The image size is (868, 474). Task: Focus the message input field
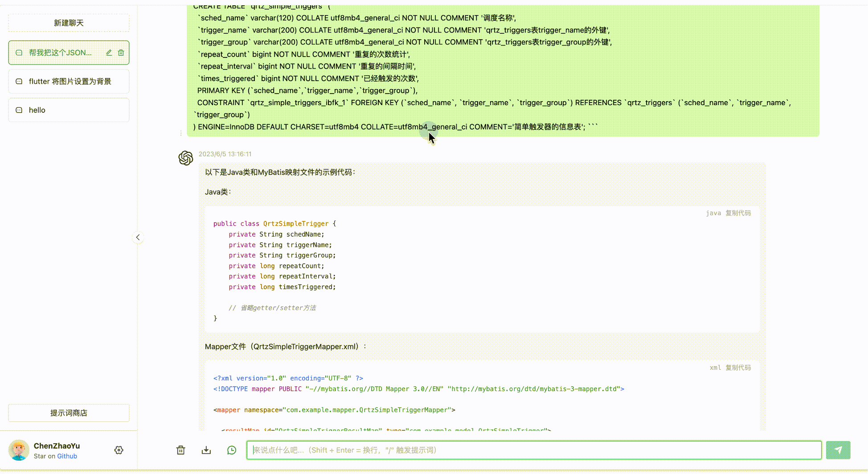(534, 450)
